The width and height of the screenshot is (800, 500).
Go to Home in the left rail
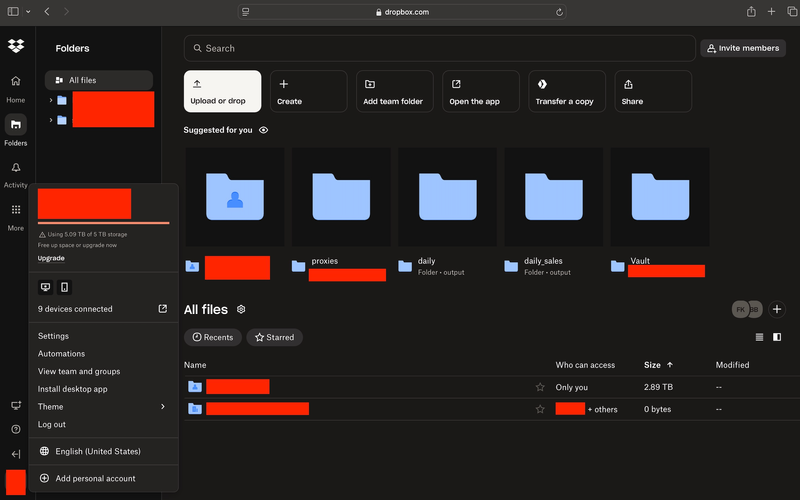point(15,82)
